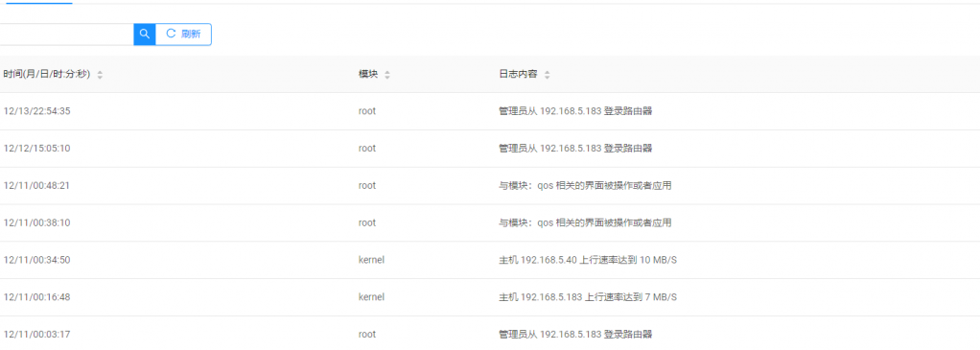This screenshot has height=350, width=980.
Task: Click root module in the 12/11/00:48:21 row
Action: 367,186
